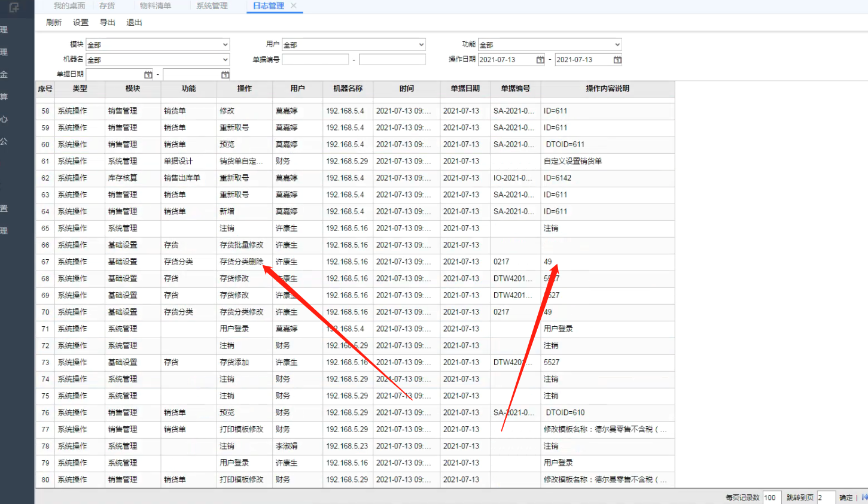Close the 日志管理 tab
Viewport: 868px width, 504px height.
coord(293,5)
